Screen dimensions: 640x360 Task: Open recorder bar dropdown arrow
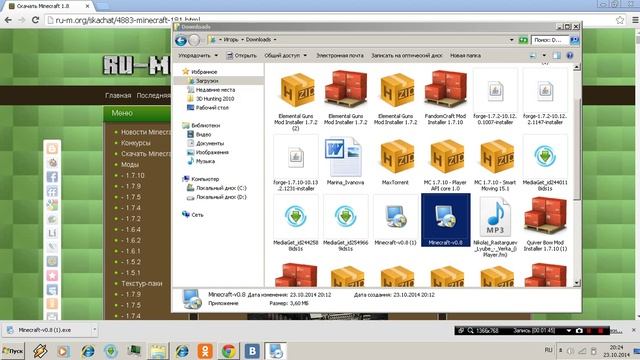[x=569, y=331]
